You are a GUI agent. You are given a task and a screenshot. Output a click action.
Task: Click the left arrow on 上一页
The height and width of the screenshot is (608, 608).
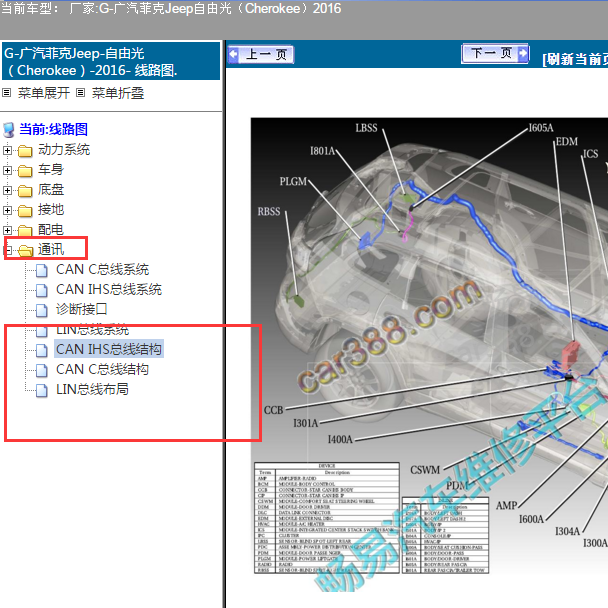click(x=233, y=54)
